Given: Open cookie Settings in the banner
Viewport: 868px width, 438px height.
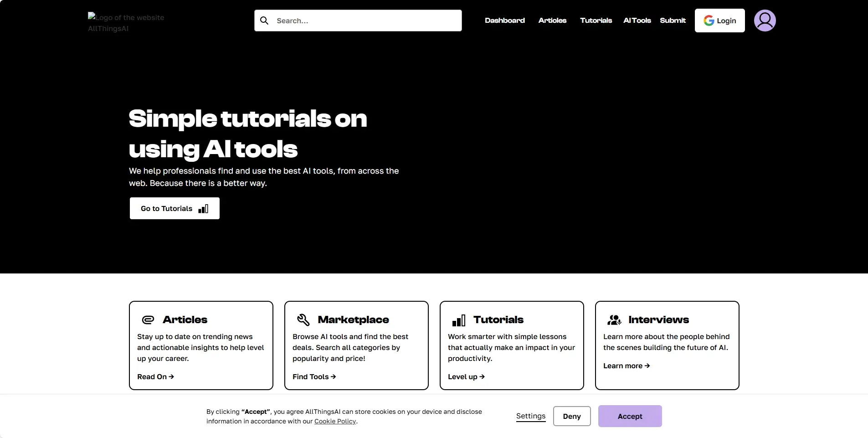Looking at the screenshot, I should point(530,416).
